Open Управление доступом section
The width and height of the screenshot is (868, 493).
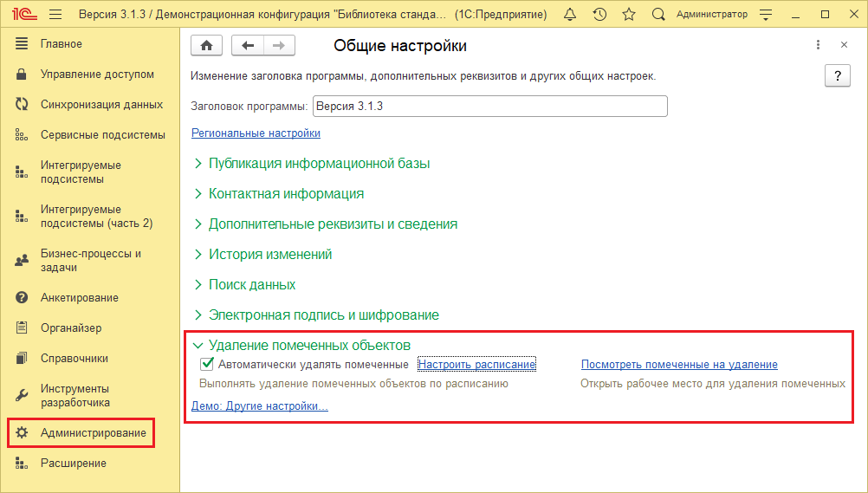click(97, 75)
